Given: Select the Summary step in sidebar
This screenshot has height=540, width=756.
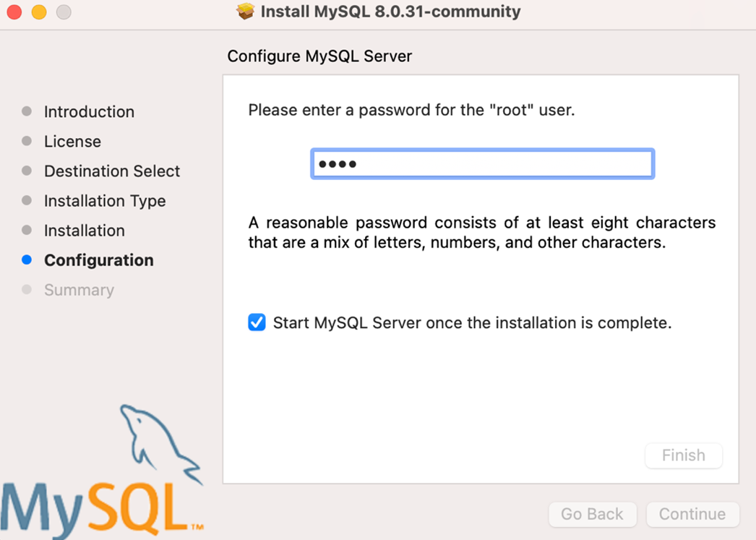Looking at the screenshot, I should (x=79, y=290).
